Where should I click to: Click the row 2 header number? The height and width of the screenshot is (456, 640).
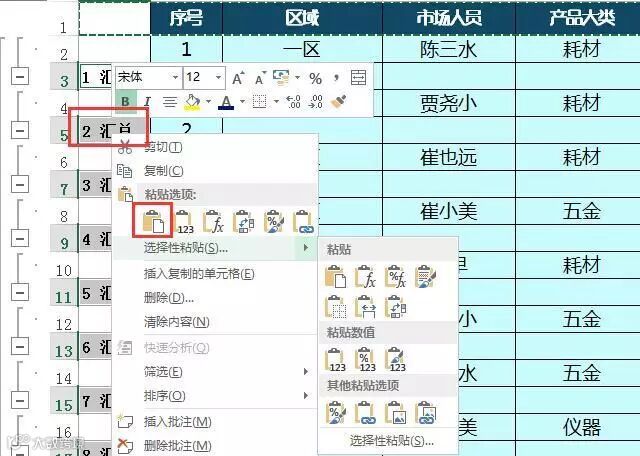pos(64,53)
